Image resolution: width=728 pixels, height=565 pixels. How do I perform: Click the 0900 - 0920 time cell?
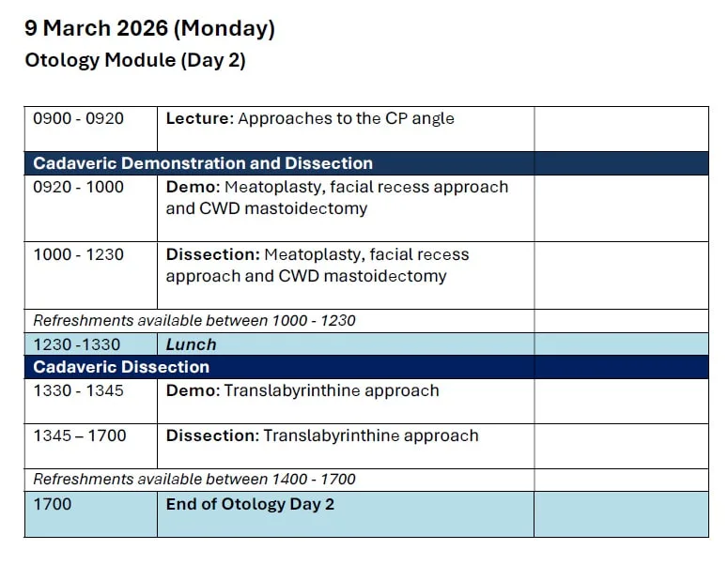point(90,129)
